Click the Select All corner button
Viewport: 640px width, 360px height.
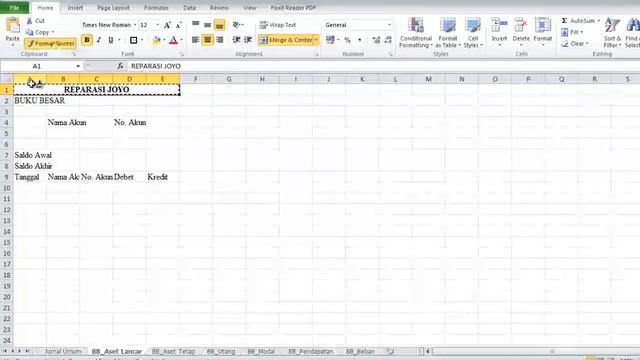click(7, 79)
